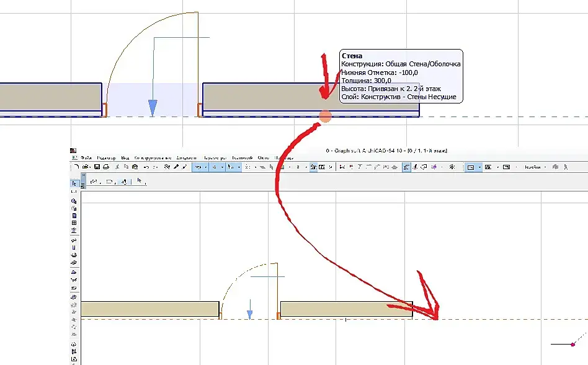Screen dimensions: 588x365
Task: Open the Вид menu
Action: (x=125, y=158)
